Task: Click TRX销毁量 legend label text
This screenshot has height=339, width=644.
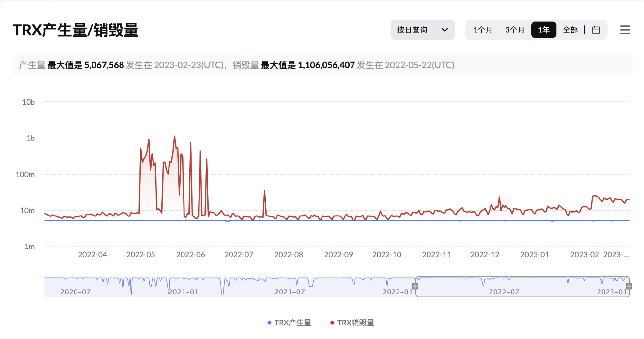Action: (355, 323)
